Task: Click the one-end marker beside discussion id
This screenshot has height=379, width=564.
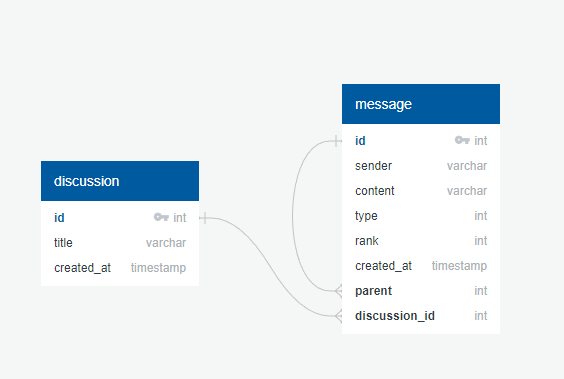Action: pyautogui.click(x=204, y=218)
